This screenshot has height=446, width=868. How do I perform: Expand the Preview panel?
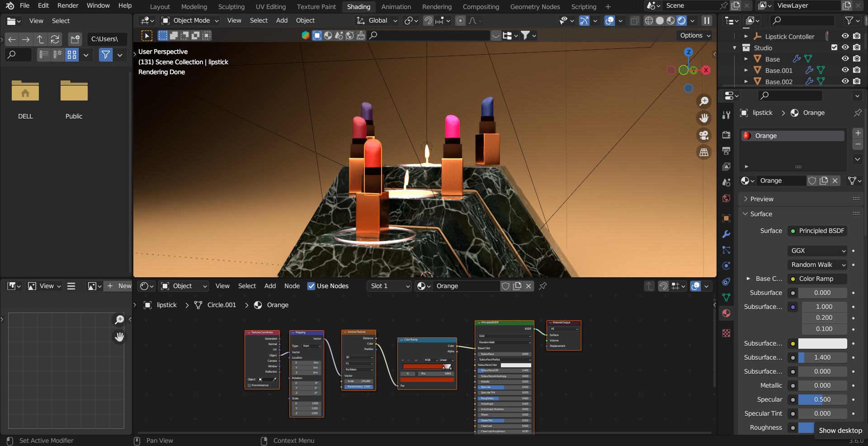pos(762,199)
